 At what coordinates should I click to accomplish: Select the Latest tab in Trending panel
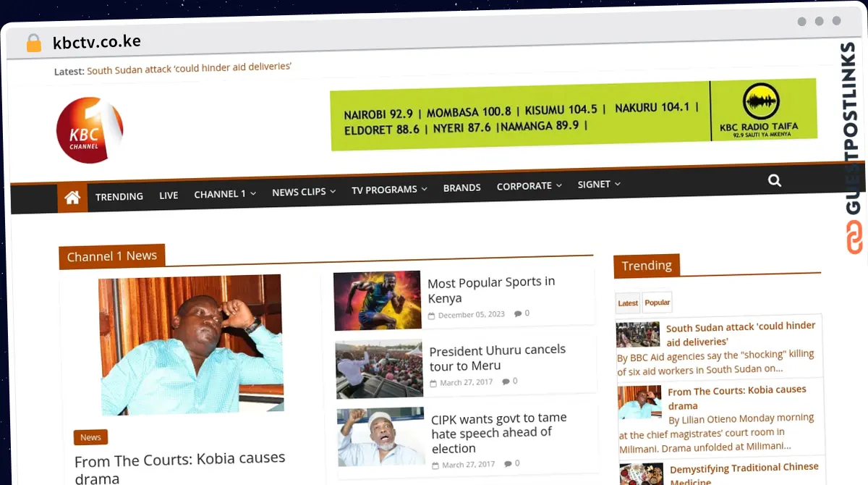tap(627, 303)
